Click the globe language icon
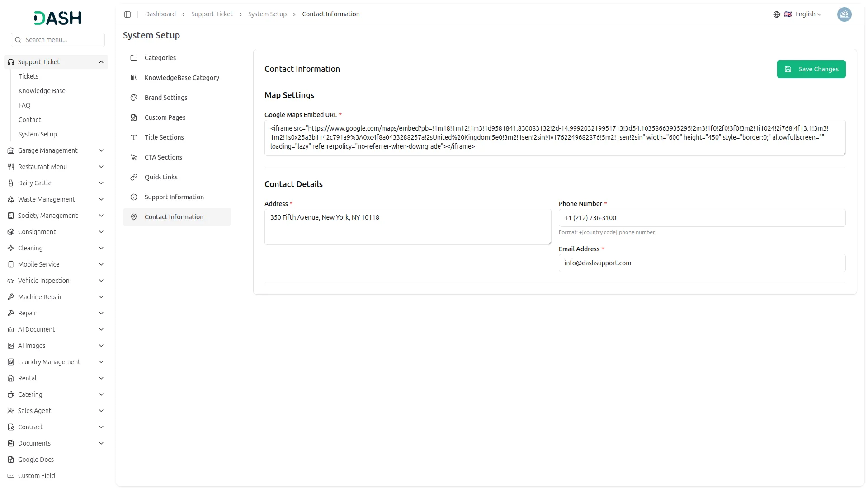 pos(776,14)
